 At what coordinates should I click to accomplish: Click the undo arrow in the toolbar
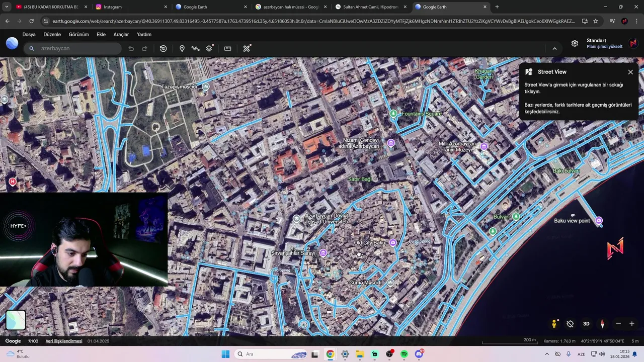pyautogui.click(x=131, y=48)
